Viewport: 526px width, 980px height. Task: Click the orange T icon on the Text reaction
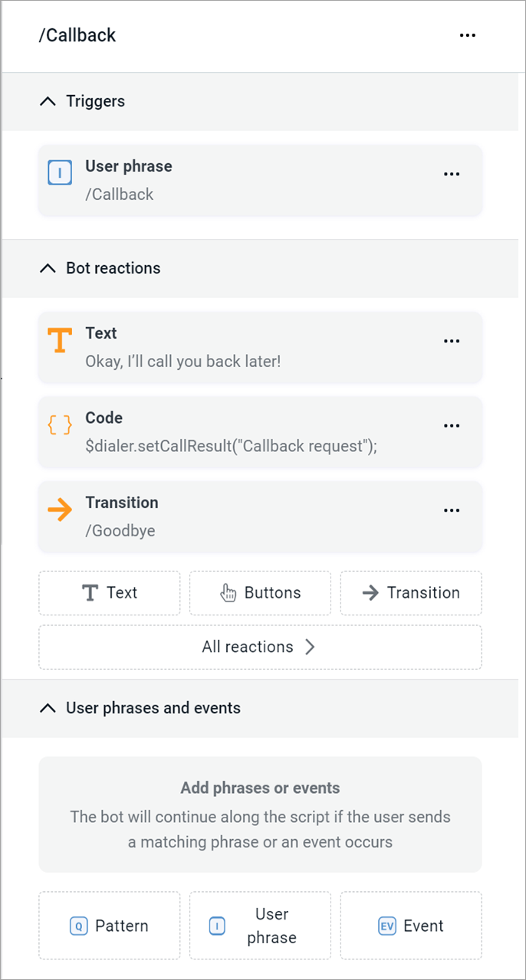(60, 341)
